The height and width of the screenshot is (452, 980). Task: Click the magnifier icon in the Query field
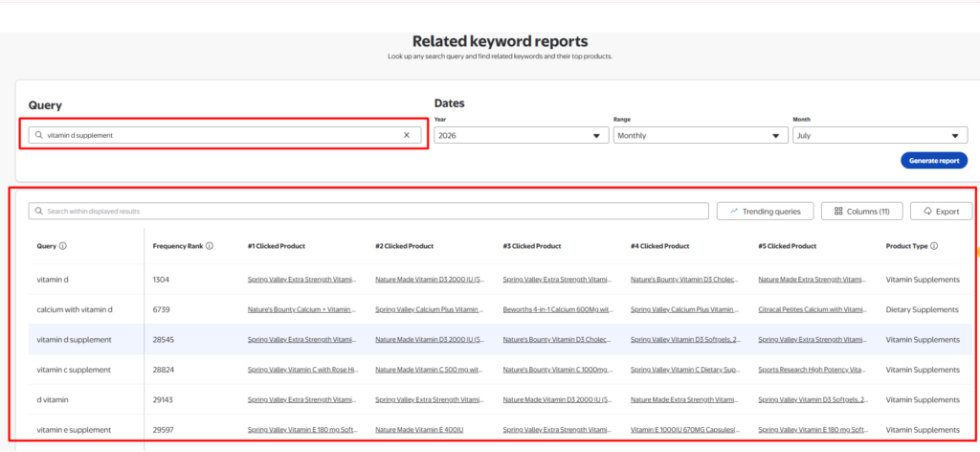(x=38, y=135)
